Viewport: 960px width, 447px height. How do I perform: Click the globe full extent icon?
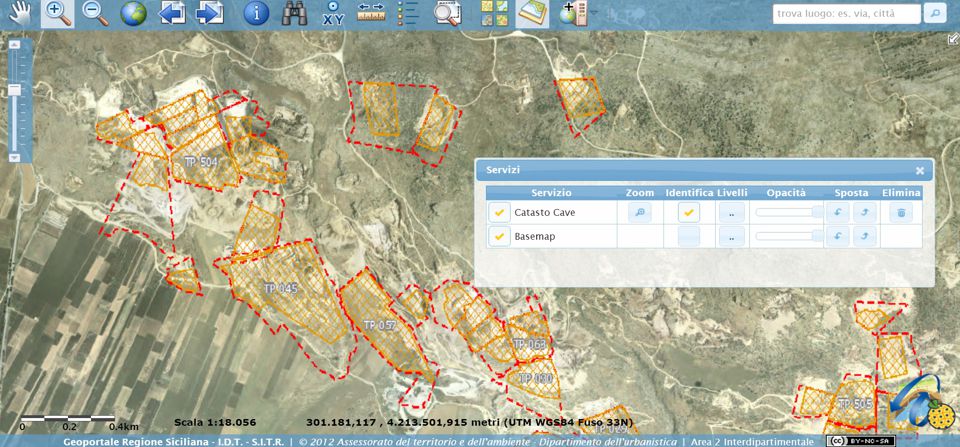click(x=133, y=14)
